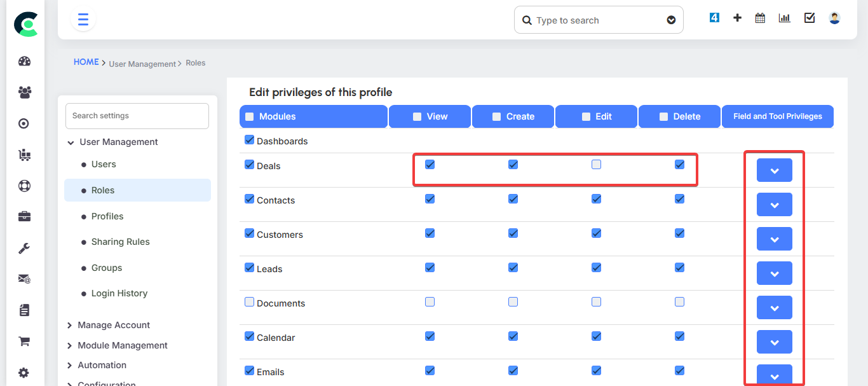Click the shopping cart sidebar icon

(x=25, y=341)
